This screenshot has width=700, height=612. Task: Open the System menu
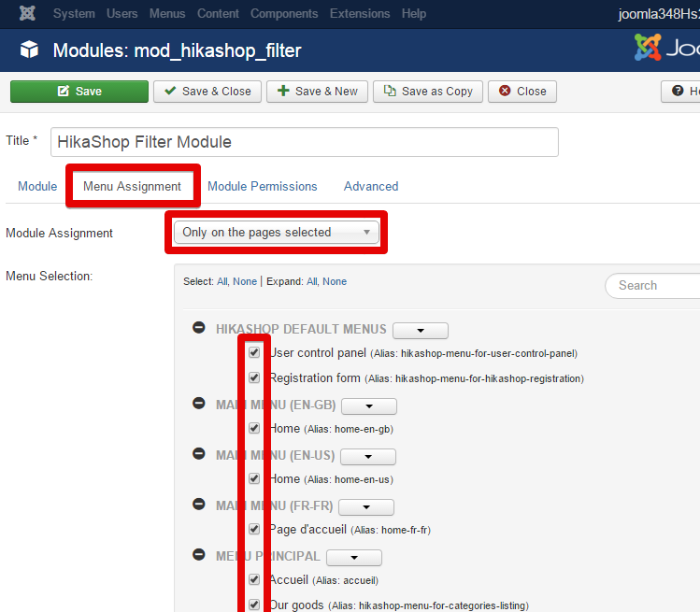(74, 13)
